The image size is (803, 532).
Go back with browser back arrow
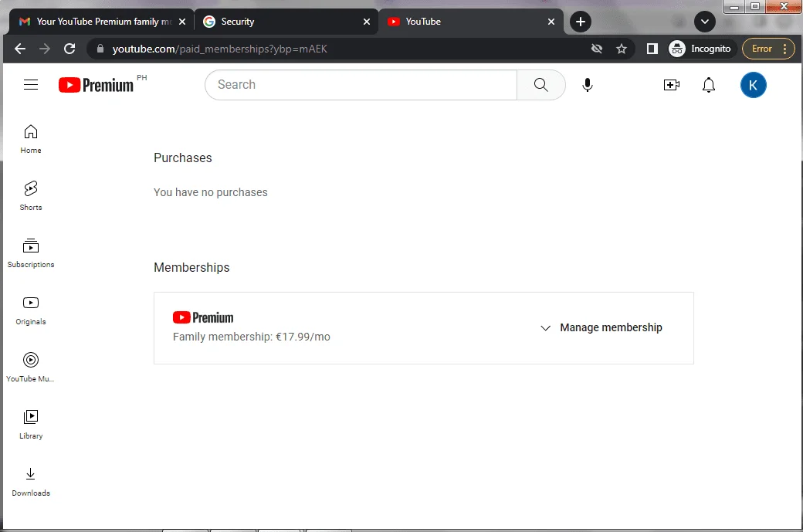[20, 49]
